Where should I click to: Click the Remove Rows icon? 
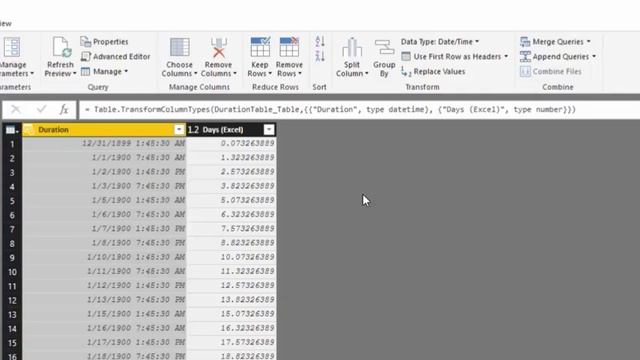click(x=289, y=47)
